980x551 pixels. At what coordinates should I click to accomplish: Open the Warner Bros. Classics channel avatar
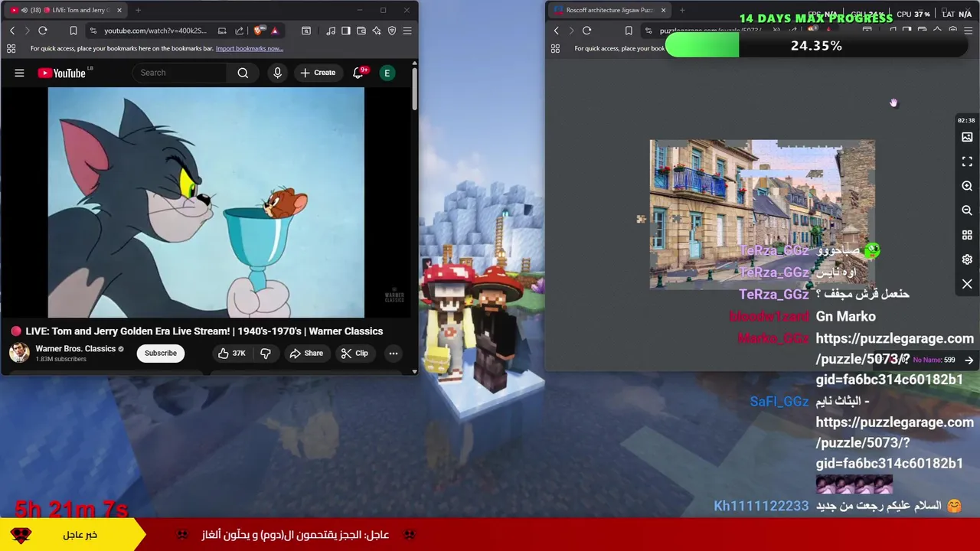19,353
